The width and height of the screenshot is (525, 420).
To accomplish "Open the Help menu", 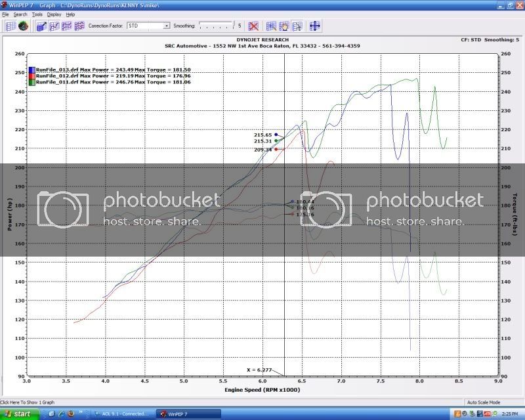I will click(x=70, y=14).
